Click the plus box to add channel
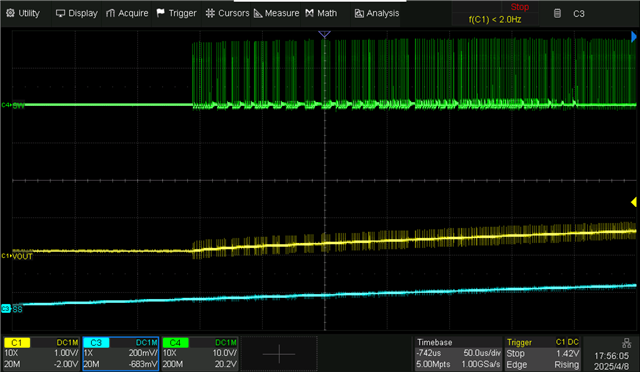Image resolution: width=640 pixels, height=372 pixels. click(x=279, y=354)
